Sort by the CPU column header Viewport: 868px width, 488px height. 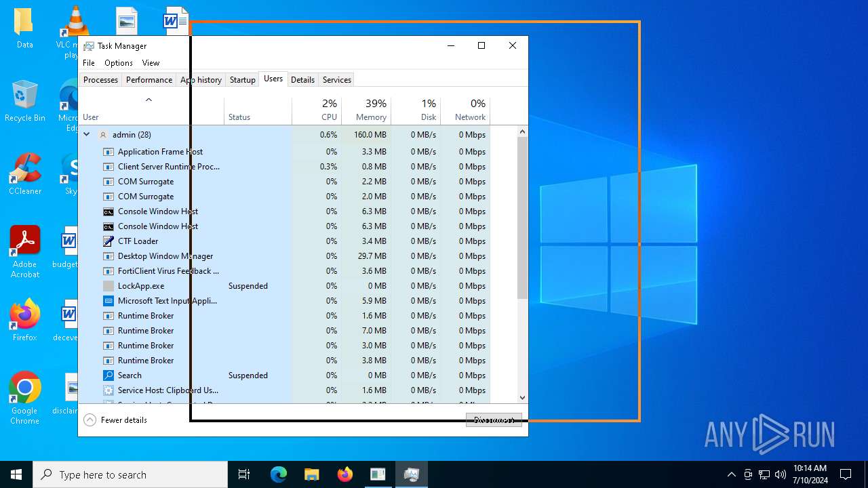[317, 110]
